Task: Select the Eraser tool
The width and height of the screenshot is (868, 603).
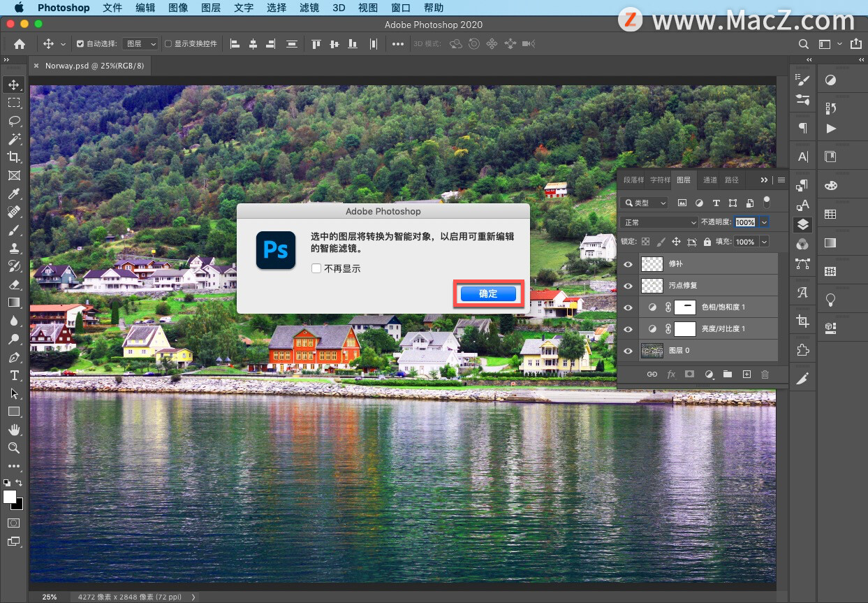Action: [x=14, y=284]
